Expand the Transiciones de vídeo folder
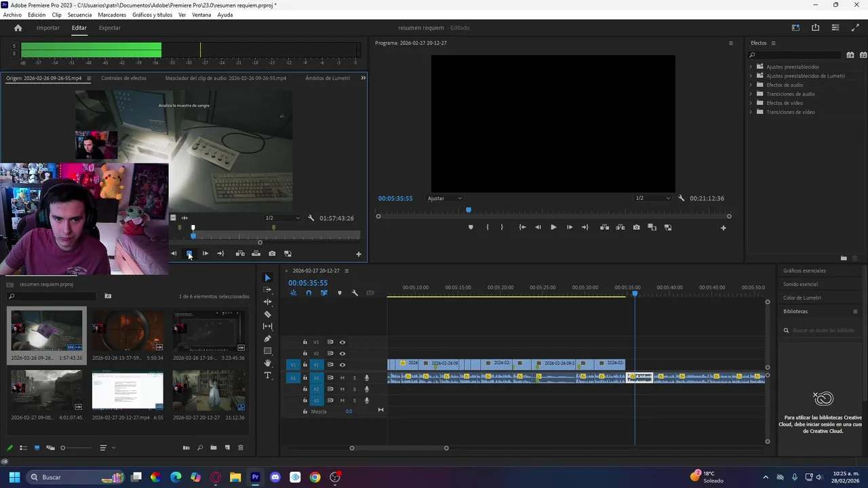The image size is (868, 488). click(x=751, y=112)
